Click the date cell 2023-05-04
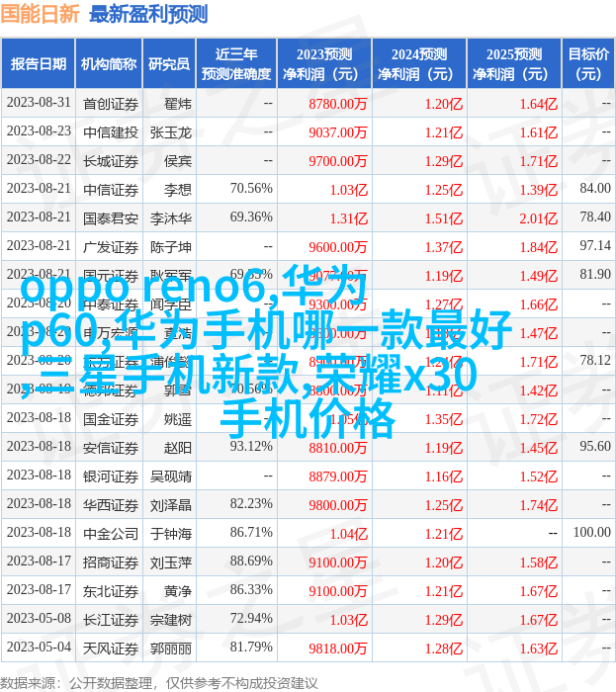616x692 pixels. 39,647
